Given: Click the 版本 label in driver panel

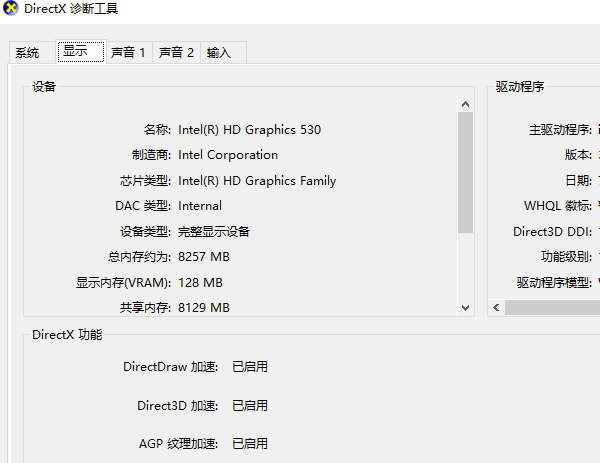Looking at the screenshot, I should click(578, 155).
